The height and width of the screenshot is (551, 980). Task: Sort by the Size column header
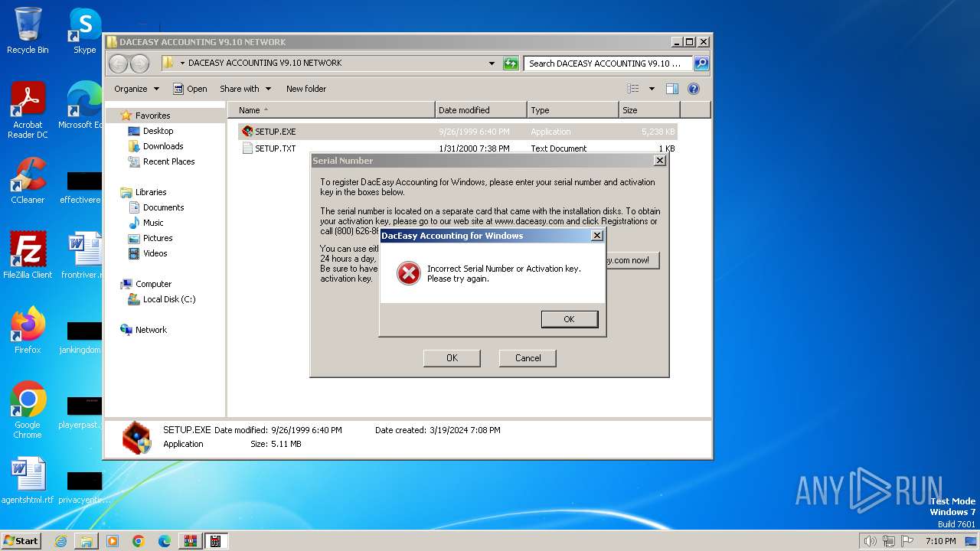coord(649,110)
